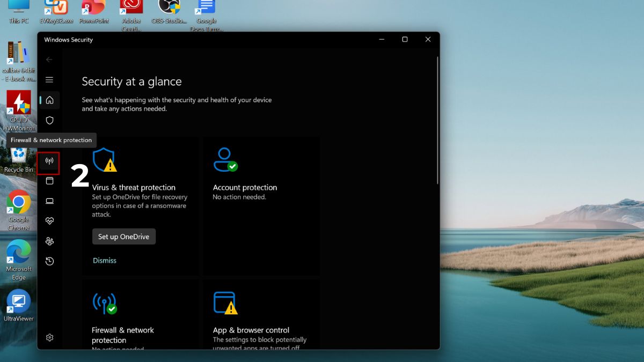
Task: Open Account protection tile title
Action: tap(245, 188)
